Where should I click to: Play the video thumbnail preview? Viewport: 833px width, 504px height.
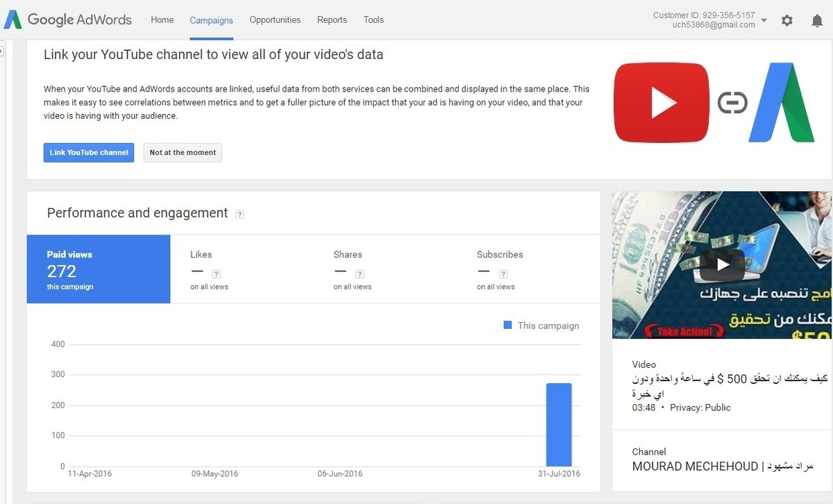coord(722,264)
